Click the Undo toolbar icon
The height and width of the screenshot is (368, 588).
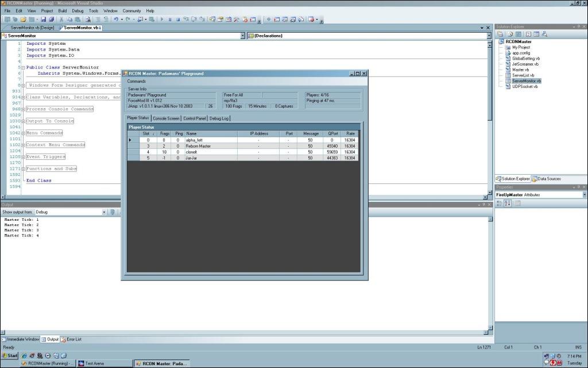click(116, 19)
